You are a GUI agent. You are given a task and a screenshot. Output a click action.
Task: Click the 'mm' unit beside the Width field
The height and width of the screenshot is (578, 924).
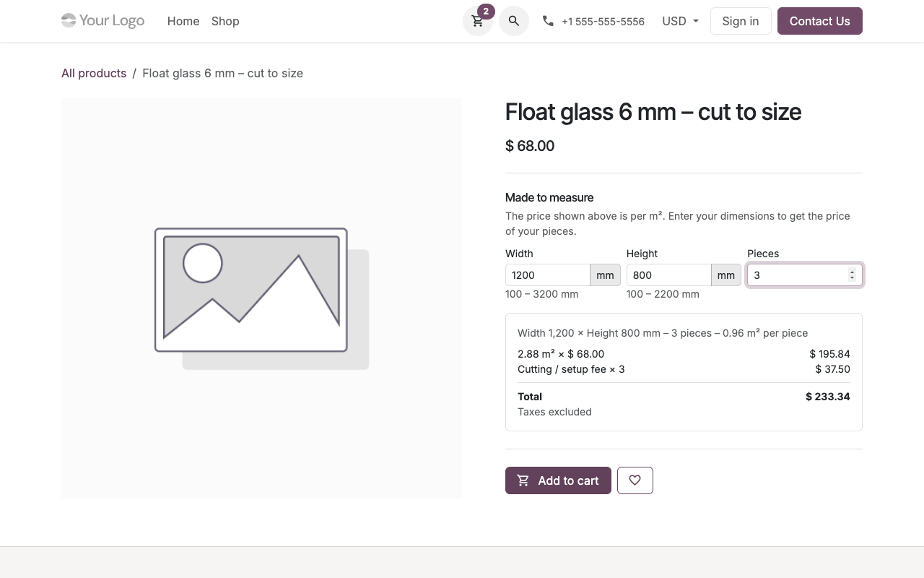(605, 275)
